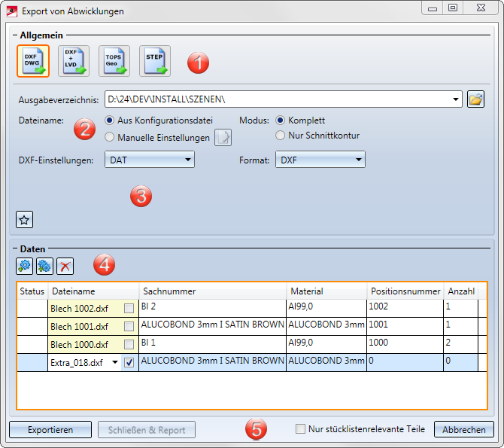
Task: Pick the STEP export format icon
Action: [154, 61]
